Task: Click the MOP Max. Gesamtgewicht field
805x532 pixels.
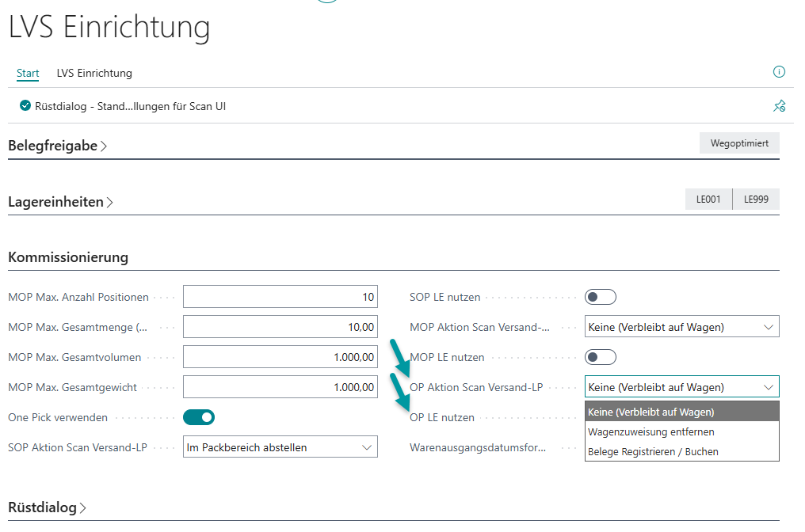Action: coord(280,387)
